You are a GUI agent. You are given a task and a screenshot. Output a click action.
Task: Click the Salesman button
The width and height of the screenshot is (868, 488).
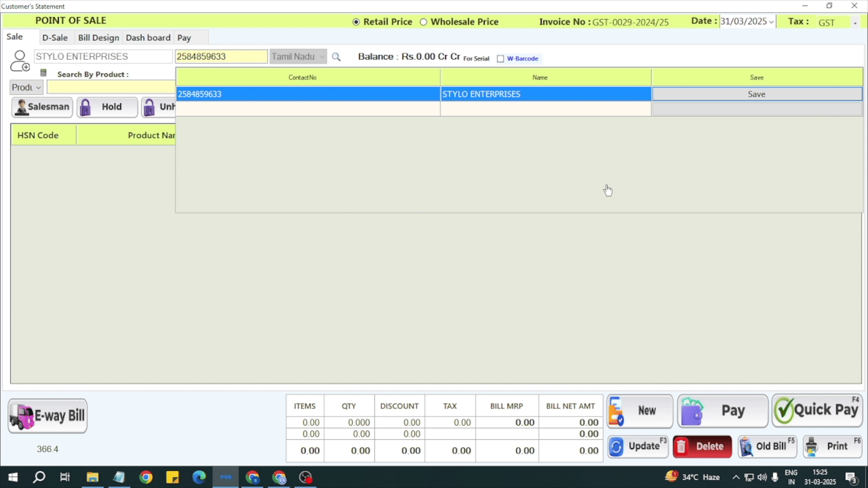tap(42, 107)
